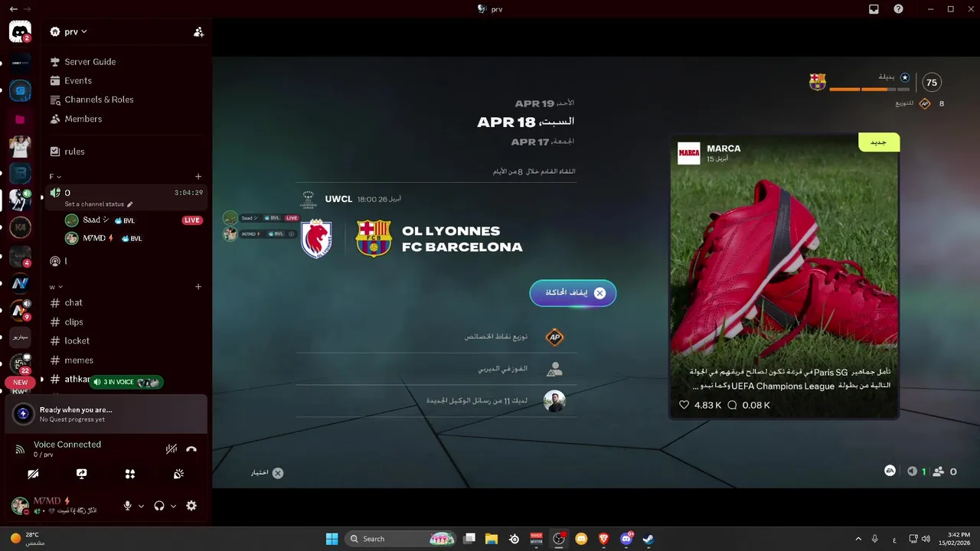Click the heart likes icon on MARCA post
The height and width of the screenshot is (551, 980).
(x=684, y=405)
